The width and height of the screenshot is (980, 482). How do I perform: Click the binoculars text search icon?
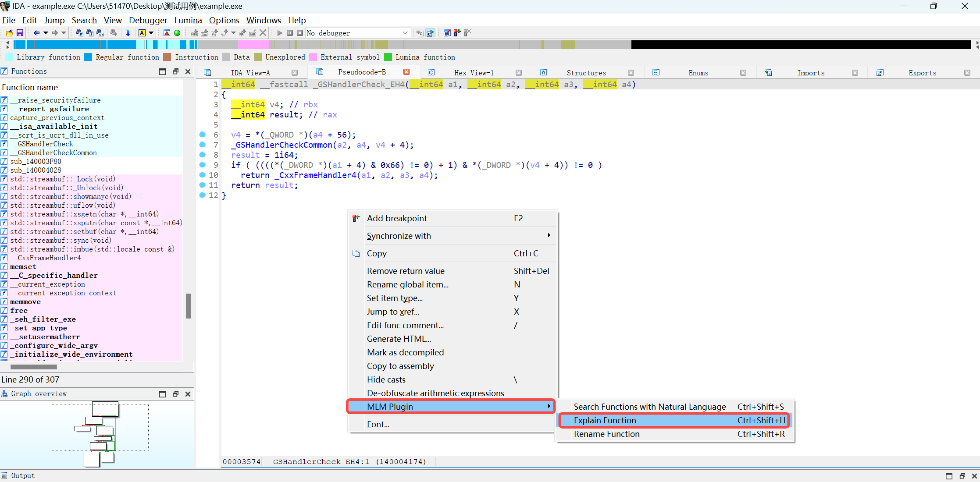pos(90,33)
